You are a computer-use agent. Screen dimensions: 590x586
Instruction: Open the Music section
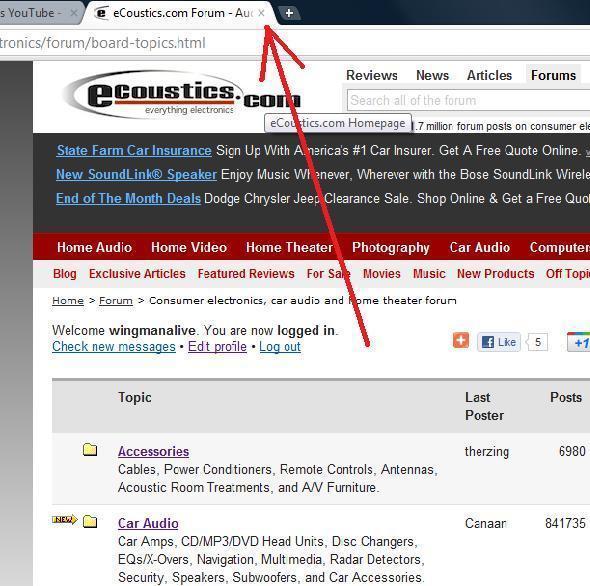point(429,274)
